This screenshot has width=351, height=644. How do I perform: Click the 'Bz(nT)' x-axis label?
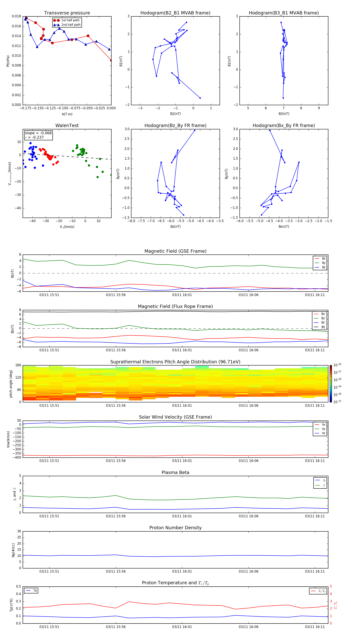pos(175,227)
